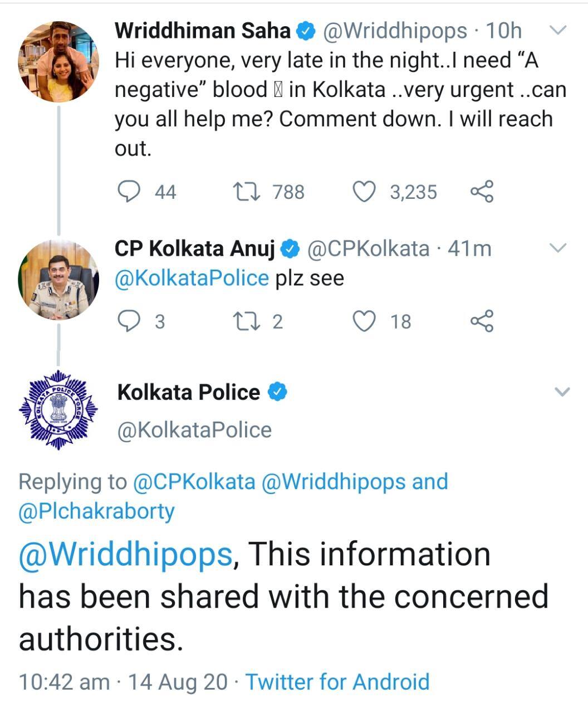View CP Kolkata Anuj's profile photo
Image resolution: width=588 pixels, height=713 pixels.
(58, 279)
